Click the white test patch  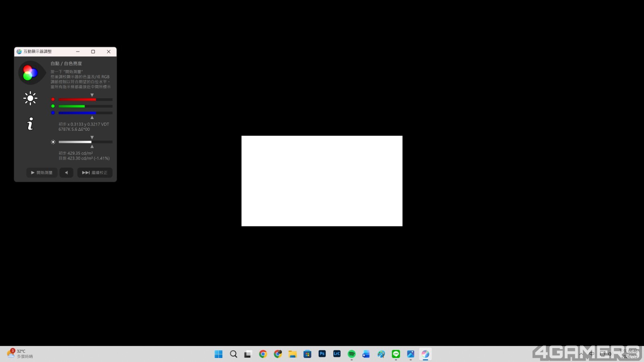[x=322, y=181]
